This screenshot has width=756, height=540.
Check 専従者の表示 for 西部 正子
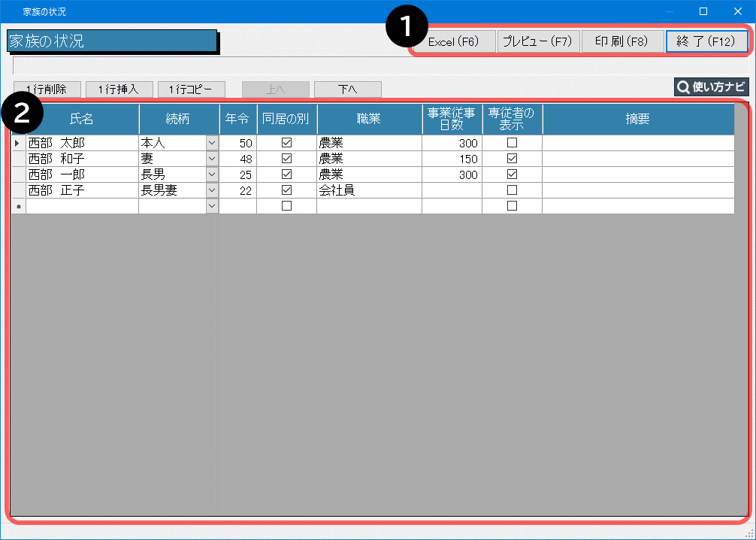[x=512, y=190]
